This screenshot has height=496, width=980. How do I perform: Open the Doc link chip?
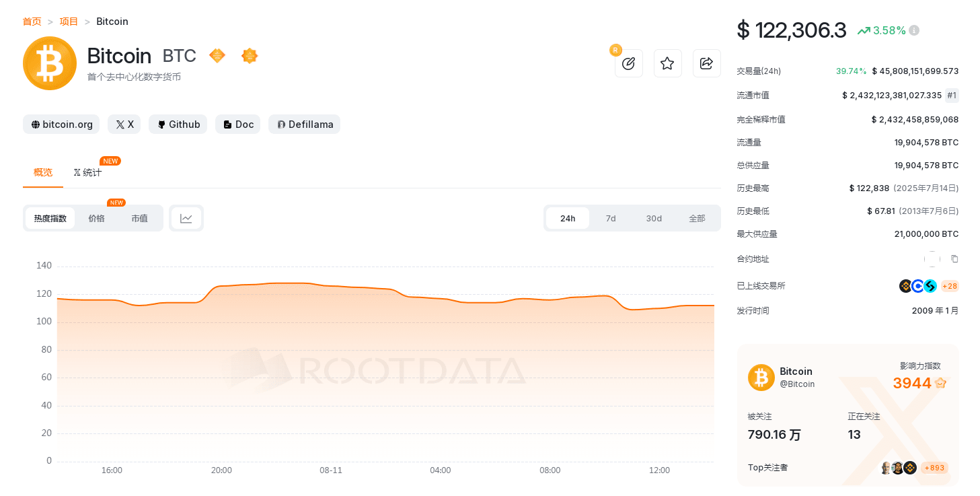238,125
